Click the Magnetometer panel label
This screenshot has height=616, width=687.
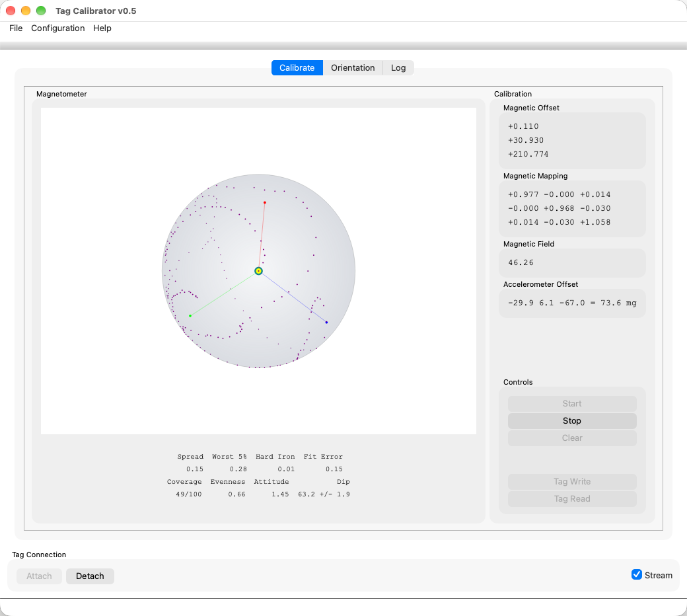[x=62, y=94]
